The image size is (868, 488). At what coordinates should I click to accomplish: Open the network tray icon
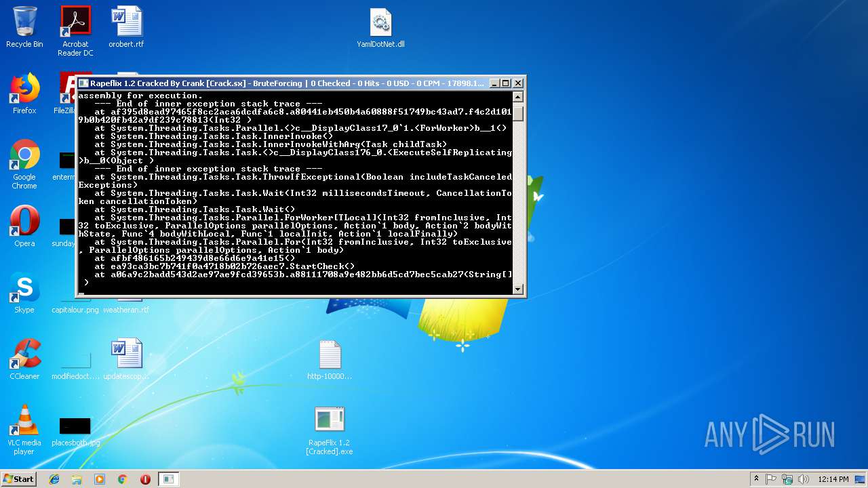pyautogui.click(x=787, y=479)
